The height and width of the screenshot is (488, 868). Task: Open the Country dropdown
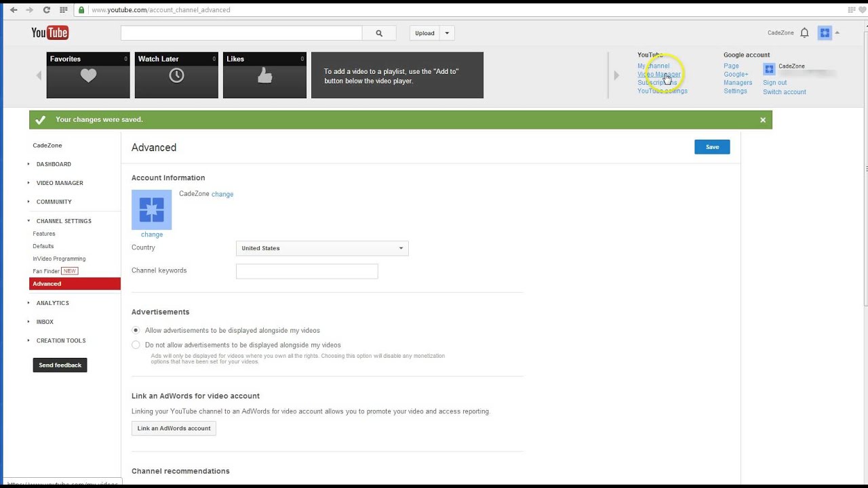click(322, 248)
